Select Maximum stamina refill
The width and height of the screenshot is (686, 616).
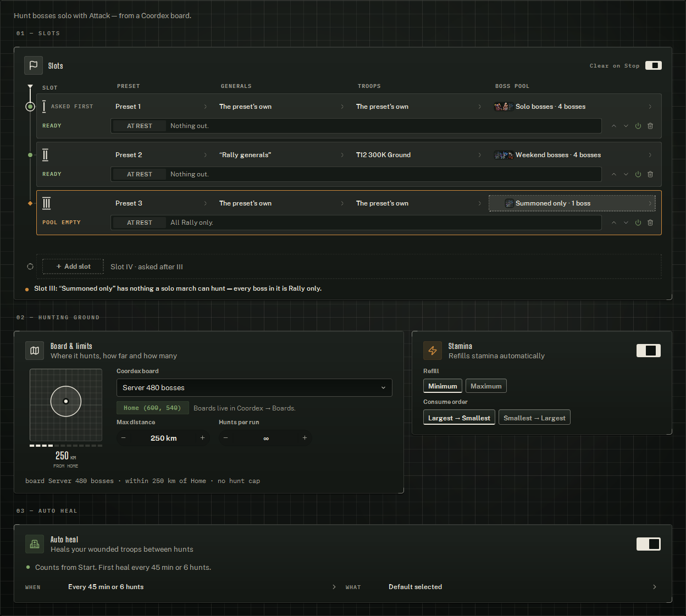pyautogui.click(x=486, y=386)
